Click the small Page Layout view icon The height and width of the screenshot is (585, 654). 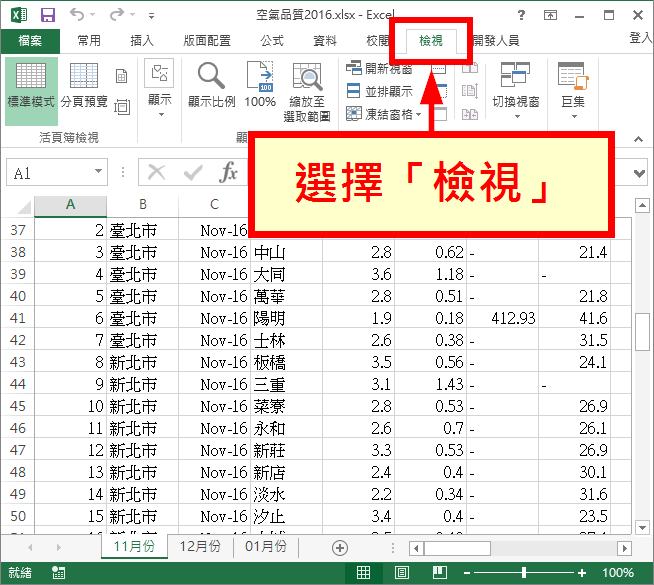pyautogui.click(x=121, y=76)
